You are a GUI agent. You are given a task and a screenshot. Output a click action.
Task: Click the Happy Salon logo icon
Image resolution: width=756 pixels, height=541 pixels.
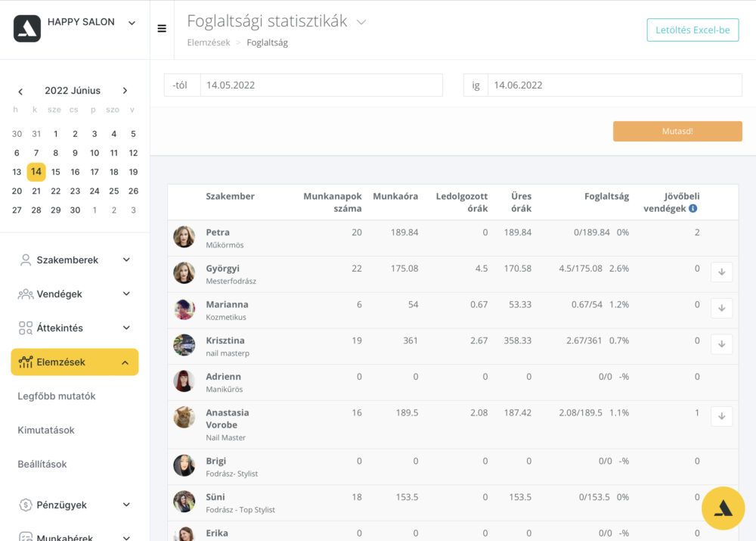27,29
